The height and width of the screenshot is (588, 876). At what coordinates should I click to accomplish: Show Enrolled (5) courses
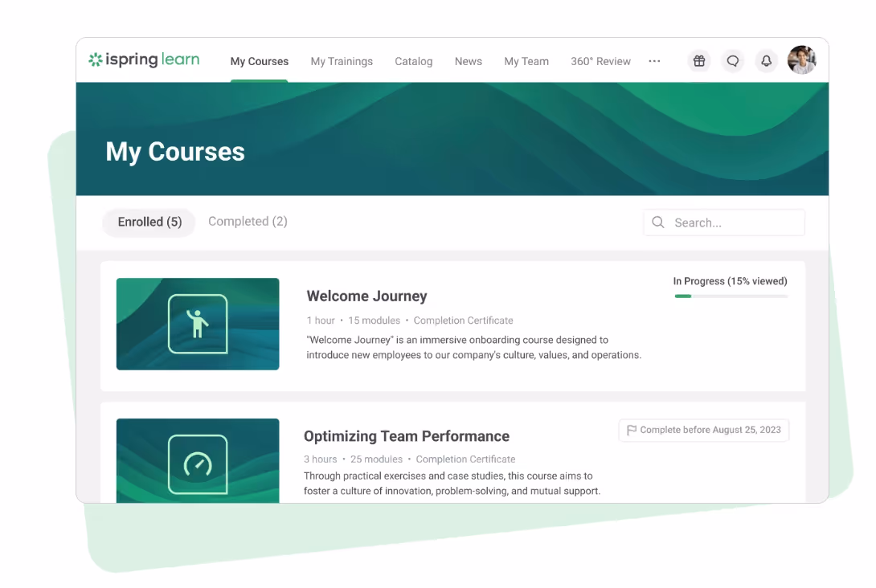click(149, 223)
